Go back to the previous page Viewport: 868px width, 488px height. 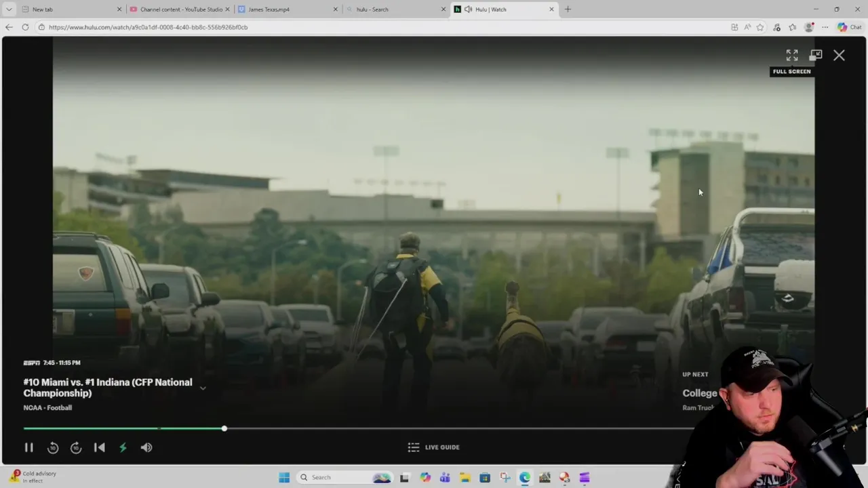(x=9, y=27)
